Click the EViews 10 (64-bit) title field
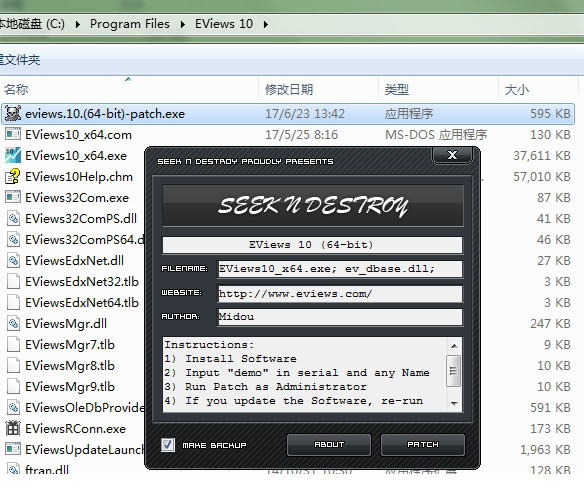Screen dimensions: 584x492 tap(312, 245)
